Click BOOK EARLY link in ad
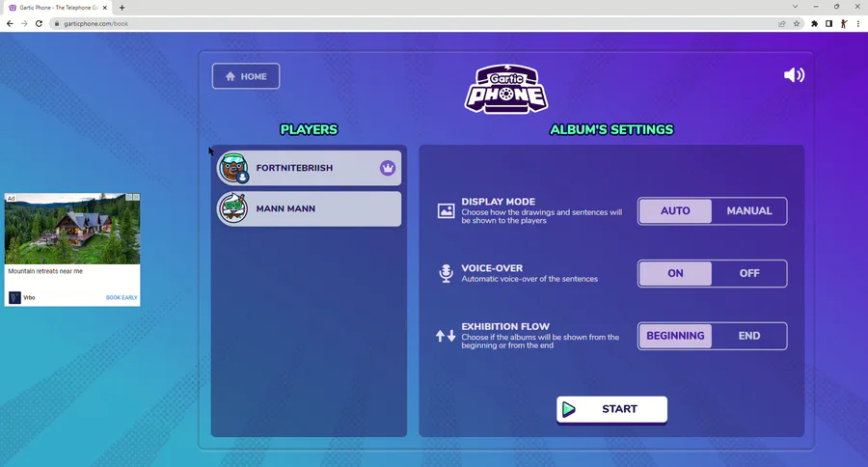Viewport: 868px width, 467px height. tap(122, 297)
